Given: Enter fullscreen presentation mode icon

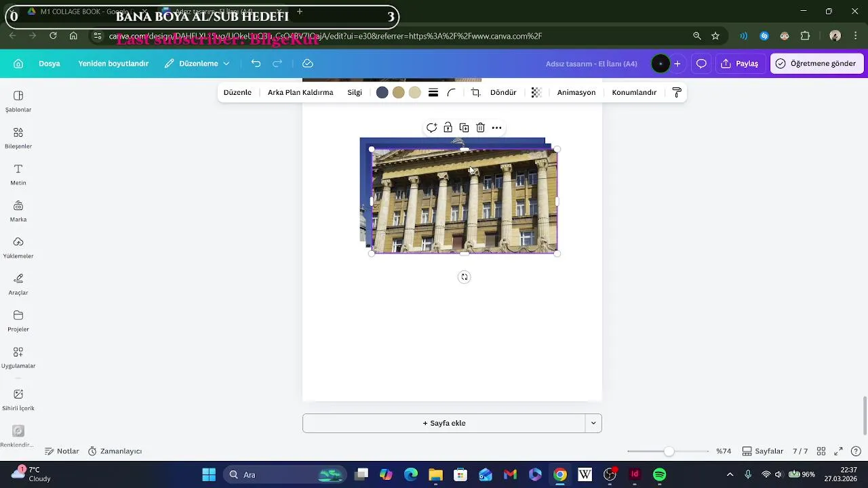Looking at the screenshot, I should 838,451.
